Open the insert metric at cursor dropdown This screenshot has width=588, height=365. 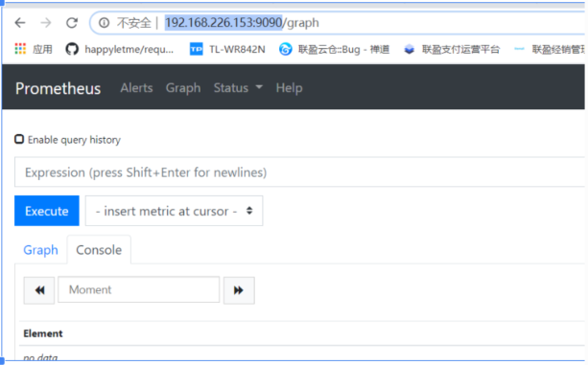[x=174, y=211]
